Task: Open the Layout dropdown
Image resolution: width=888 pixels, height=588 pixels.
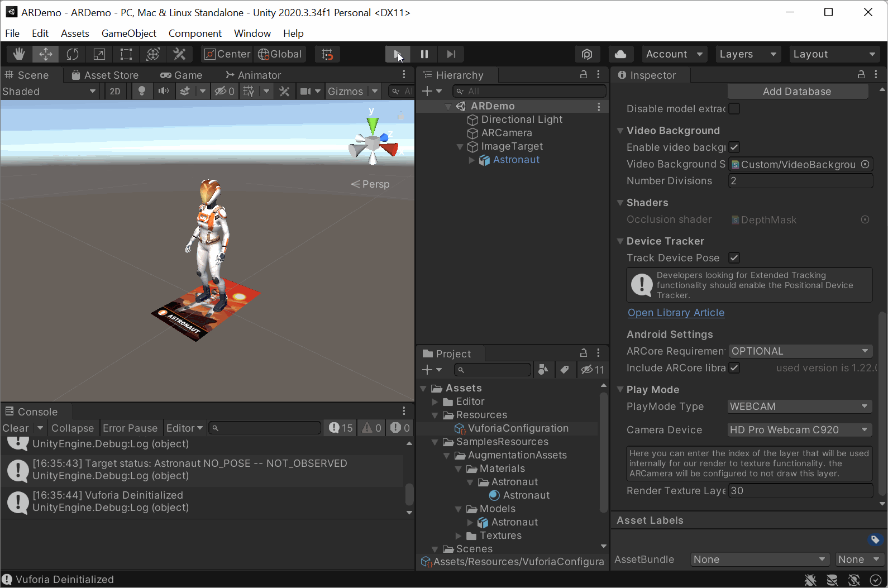Action: tap(834, 54)
